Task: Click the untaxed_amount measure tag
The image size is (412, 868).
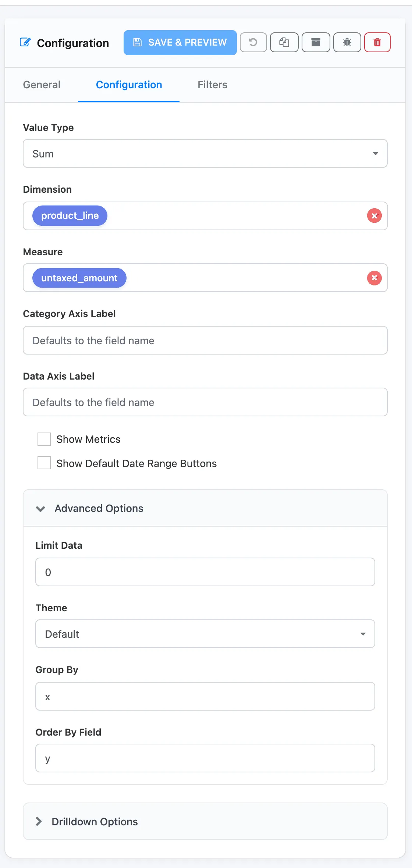Action: point(79,278)
